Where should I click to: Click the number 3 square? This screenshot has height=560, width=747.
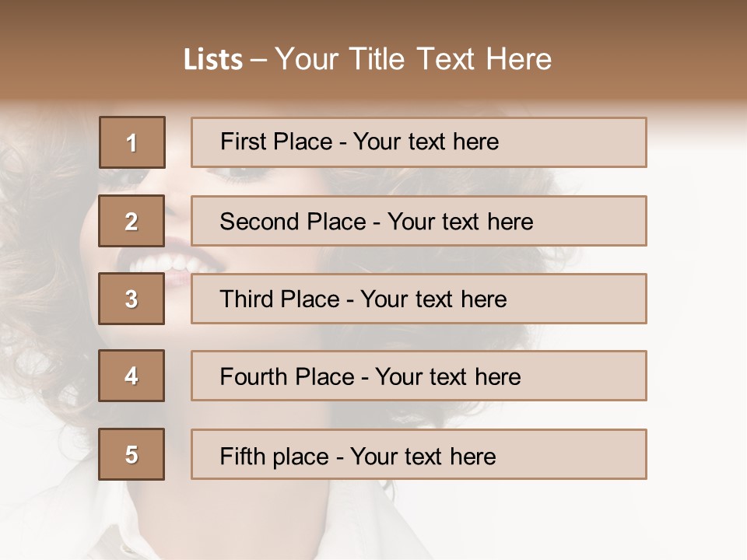[132, 299]
